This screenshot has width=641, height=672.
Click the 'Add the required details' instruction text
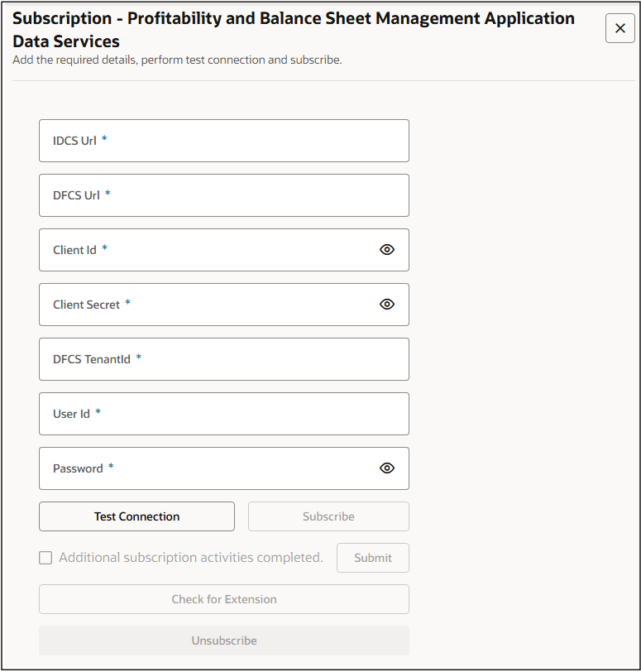177,60
